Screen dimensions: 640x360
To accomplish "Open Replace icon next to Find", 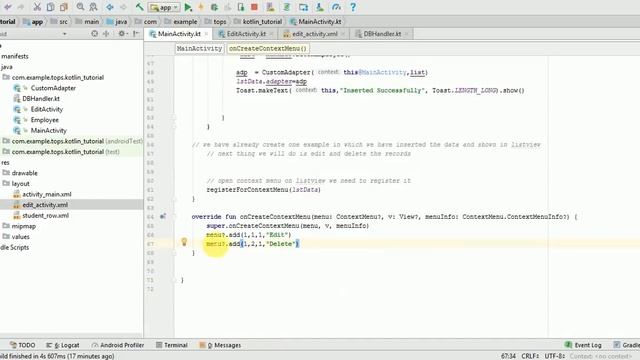I will (93, 7).
